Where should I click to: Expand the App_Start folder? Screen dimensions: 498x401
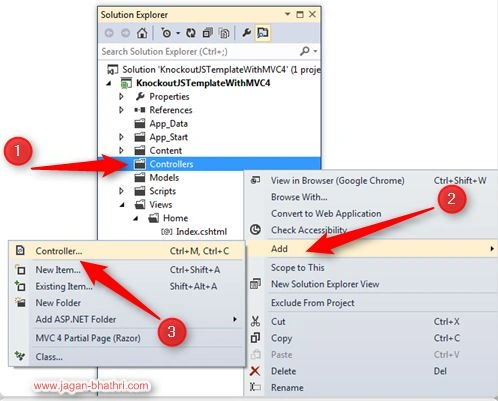click(121, 137)
